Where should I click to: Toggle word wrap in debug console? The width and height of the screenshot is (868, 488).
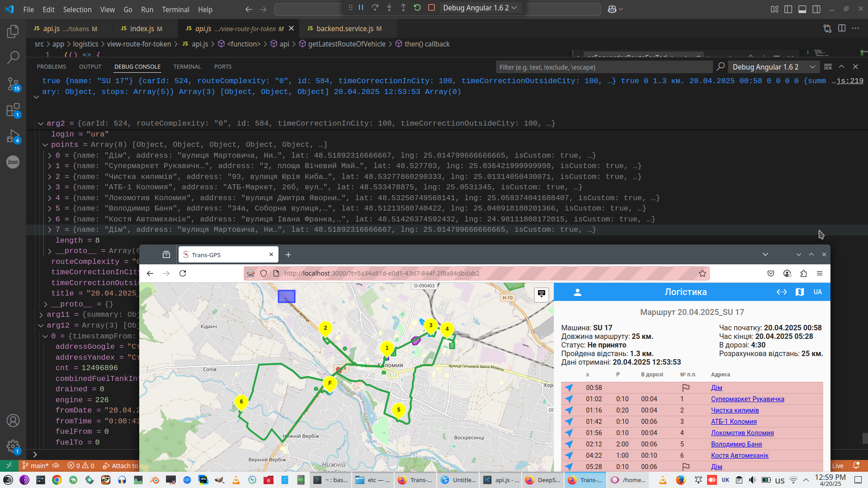coord(828,67)
